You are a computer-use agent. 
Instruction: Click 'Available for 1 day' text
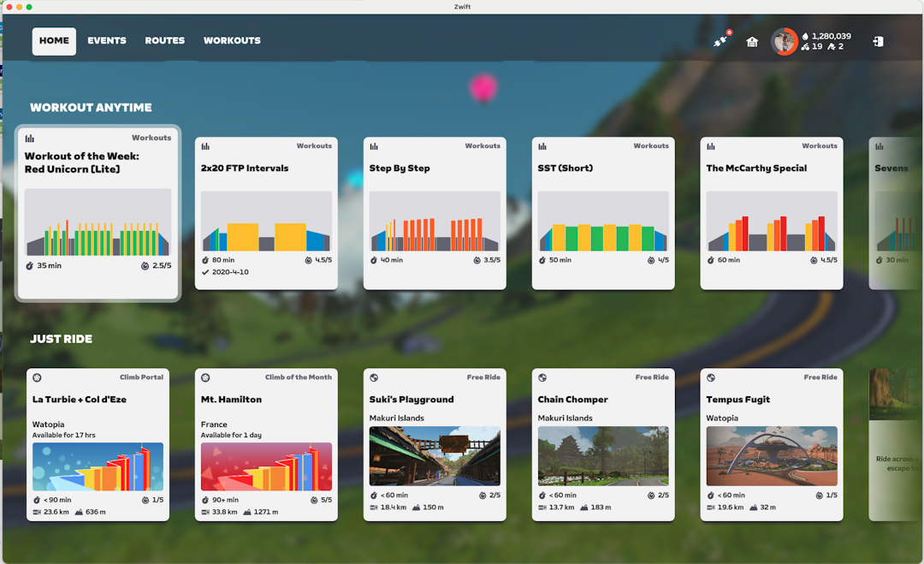pos(231,435)
